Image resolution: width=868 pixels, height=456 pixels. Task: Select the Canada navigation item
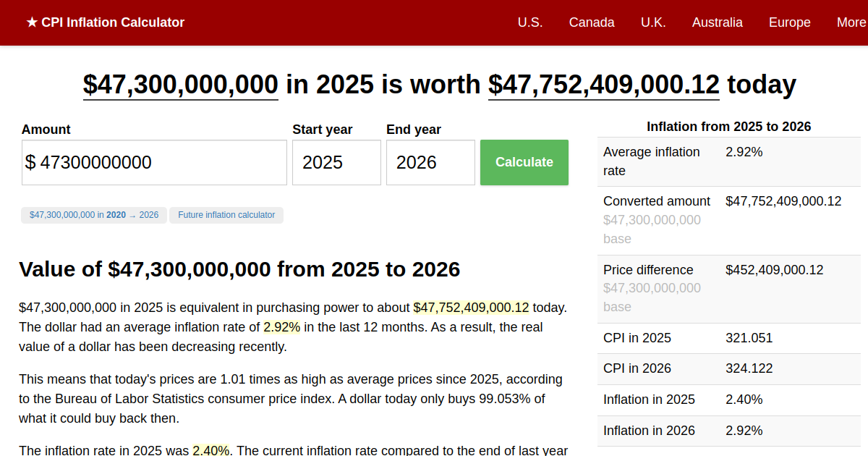(x=592, y=22)
